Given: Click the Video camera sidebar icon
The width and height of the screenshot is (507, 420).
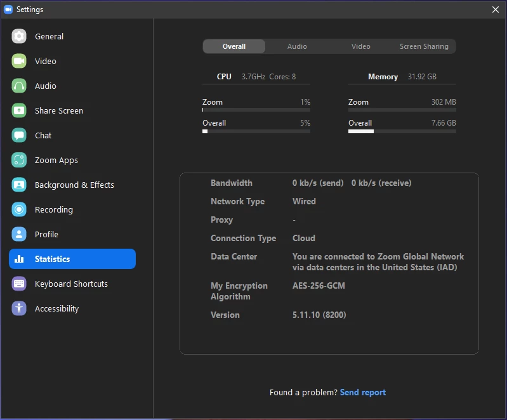Looking at the screenshot, I should coord(19,61).
